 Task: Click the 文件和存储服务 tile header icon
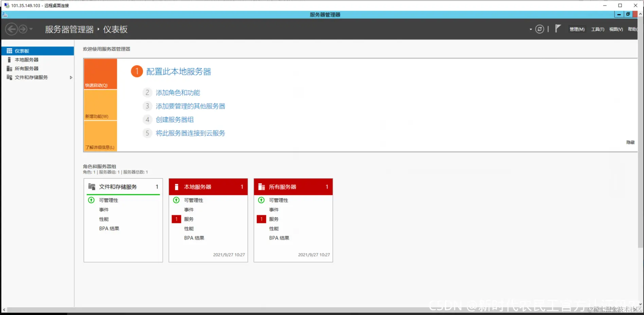92,187
